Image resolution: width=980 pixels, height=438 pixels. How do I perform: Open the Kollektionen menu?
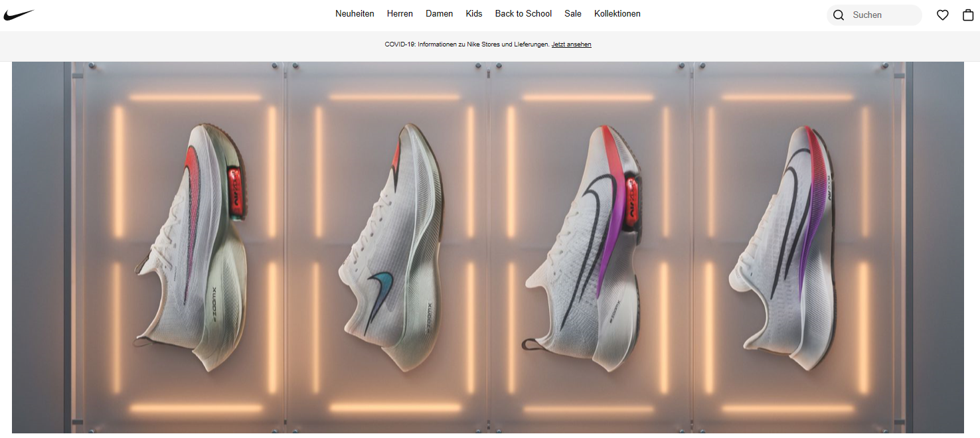pyautogui.click(x=617, y=14)
